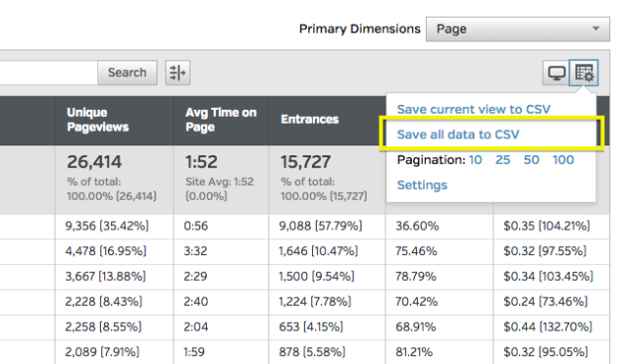624x364 pixels.
Task: Sort by Unique Pageviews column header
Action: point(98,120)
